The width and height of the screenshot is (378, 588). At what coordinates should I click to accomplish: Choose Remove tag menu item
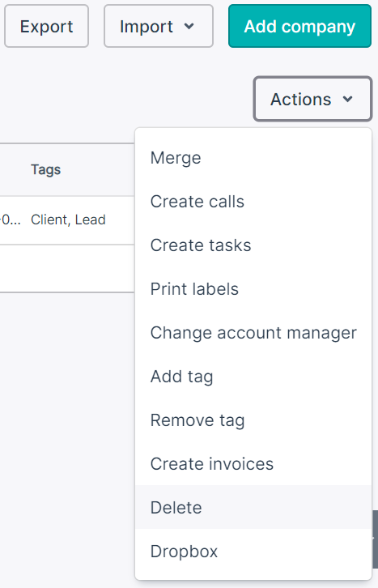point(253,420)
